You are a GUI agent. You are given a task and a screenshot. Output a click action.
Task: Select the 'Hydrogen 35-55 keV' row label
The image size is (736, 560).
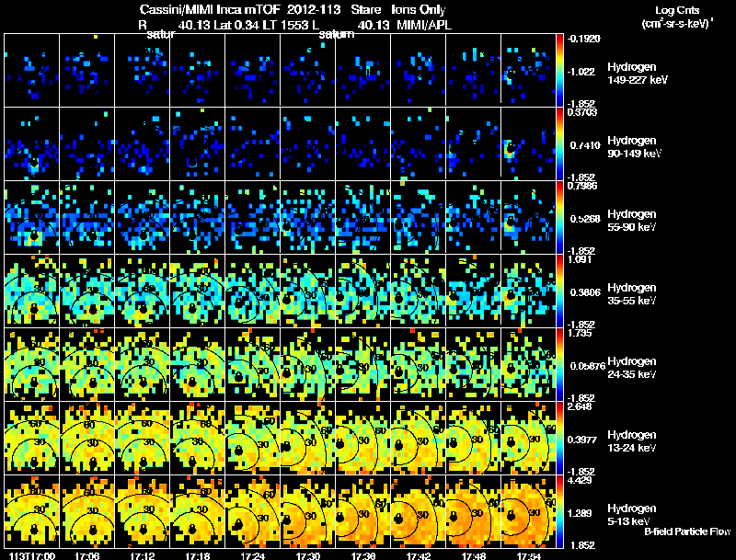click(x=632, y=294)
